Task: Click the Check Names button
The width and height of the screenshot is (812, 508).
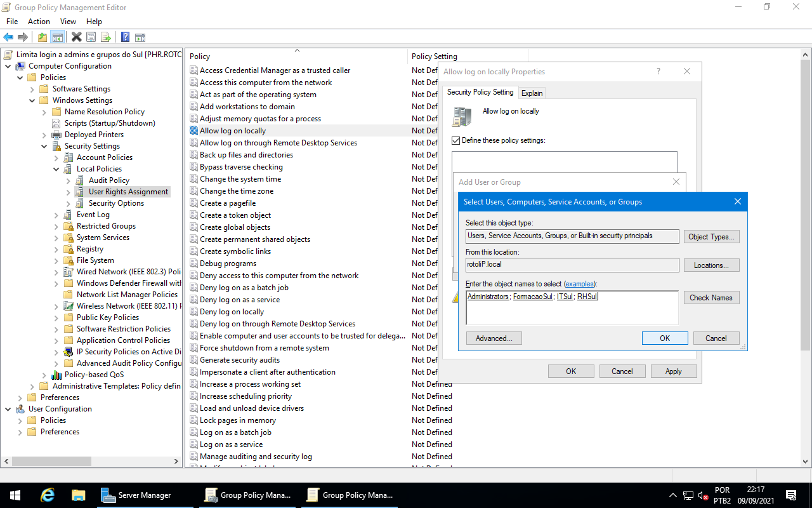Action: pos(711,297)
